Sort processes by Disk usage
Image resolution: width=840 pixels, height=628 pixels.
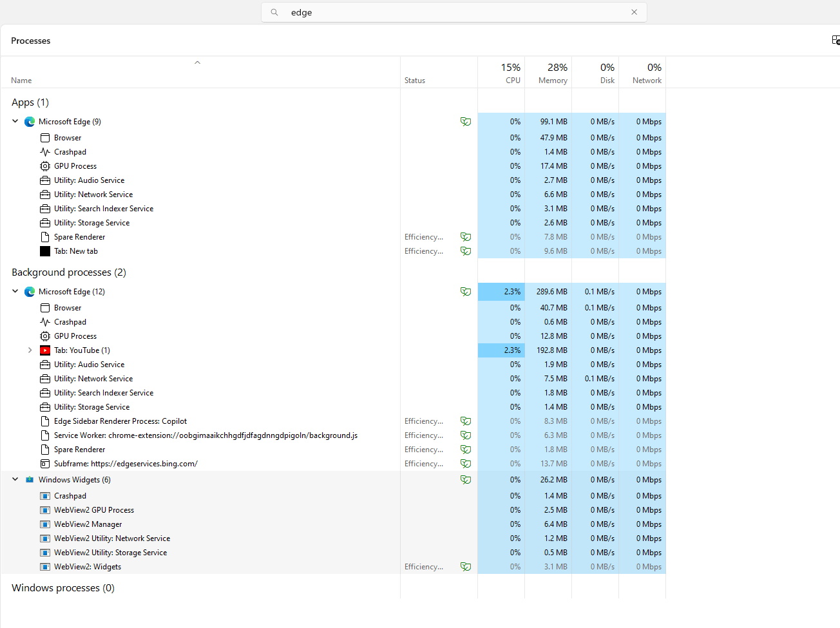coord(595,73)
